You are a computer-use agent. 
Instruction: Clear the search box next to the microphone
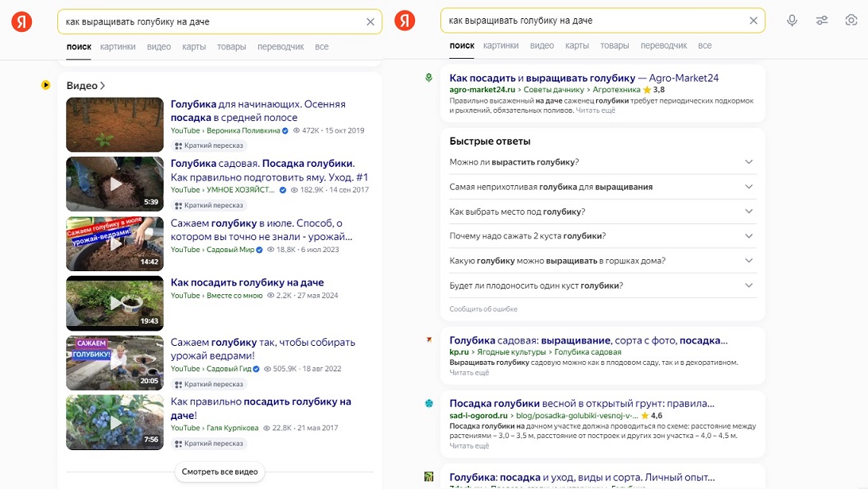click(x=754, y=21)
